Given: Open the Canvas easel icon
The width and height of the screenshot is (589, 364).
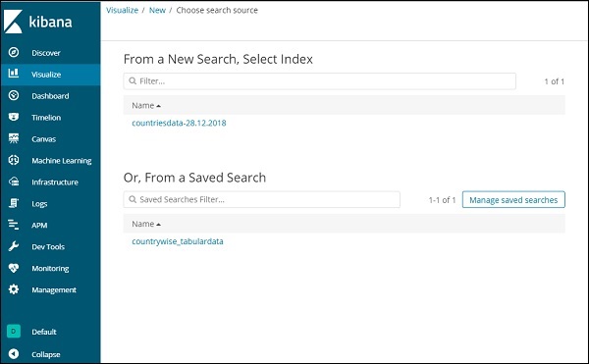Looking at the screenshot, I should coord(14,138).
